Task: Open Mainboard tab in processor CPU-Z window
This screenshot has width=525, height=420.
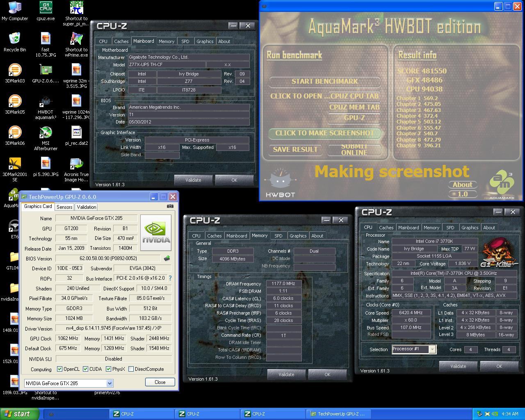Action: pos(409,228)
